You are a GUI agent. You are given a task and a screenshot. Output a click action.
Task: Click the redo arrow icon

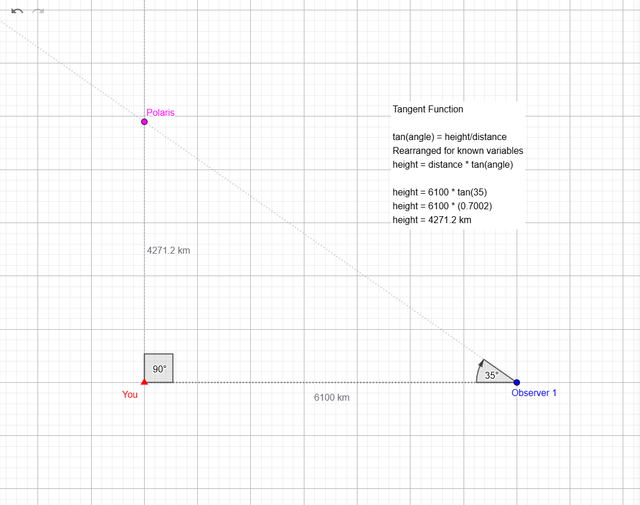tap(38, 11)
